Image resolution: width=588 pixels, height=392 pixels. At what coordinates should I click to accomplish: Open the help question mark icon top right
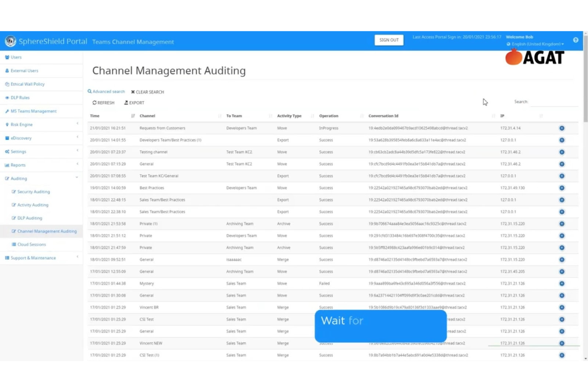pos(575,40)
